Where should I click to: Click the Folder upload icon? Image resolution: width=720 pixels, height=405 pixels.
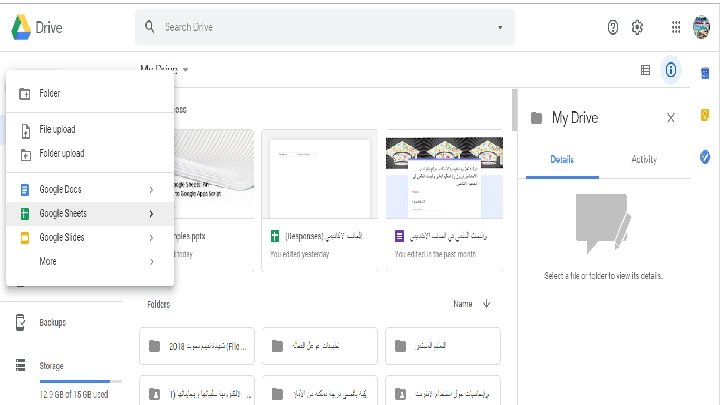point(26,155)
